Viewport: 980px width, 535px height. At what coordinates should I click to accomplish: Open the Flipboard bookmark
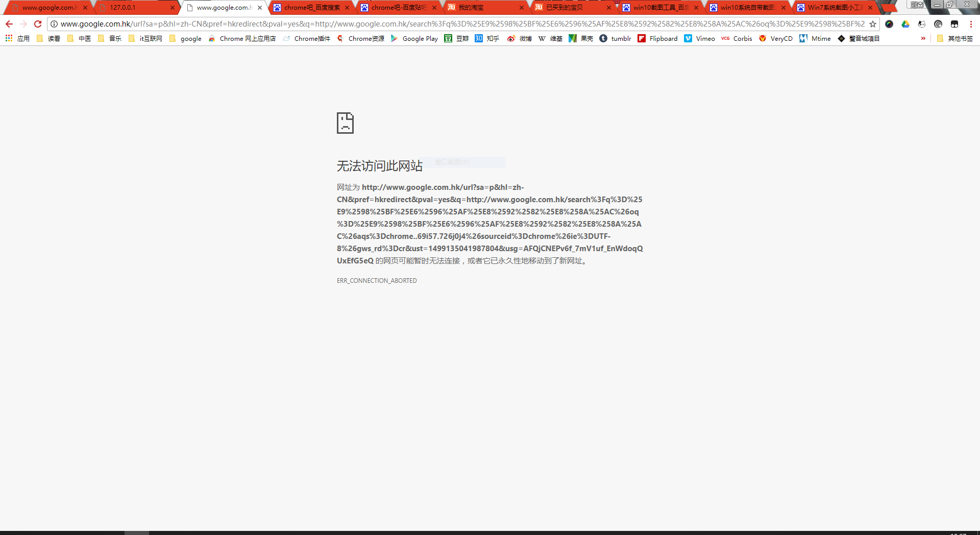(x=658, y=38)
